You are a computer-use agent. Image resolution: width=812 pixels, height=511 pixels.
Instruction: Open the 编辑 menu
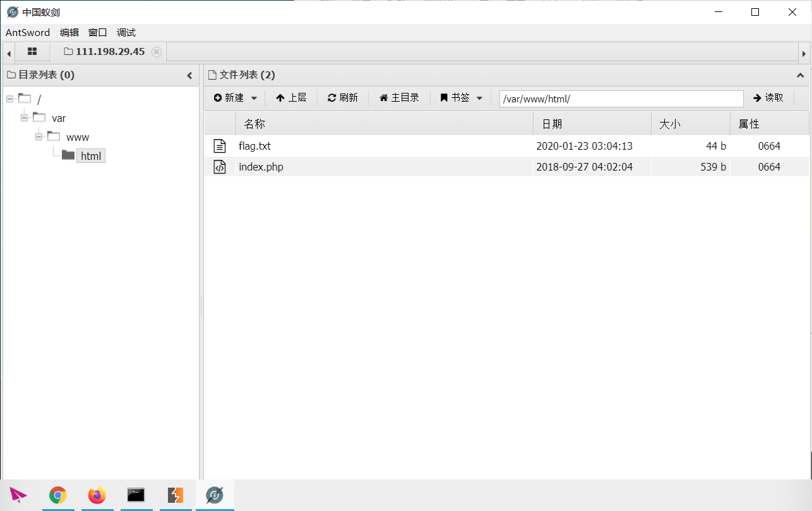(69, 33)
